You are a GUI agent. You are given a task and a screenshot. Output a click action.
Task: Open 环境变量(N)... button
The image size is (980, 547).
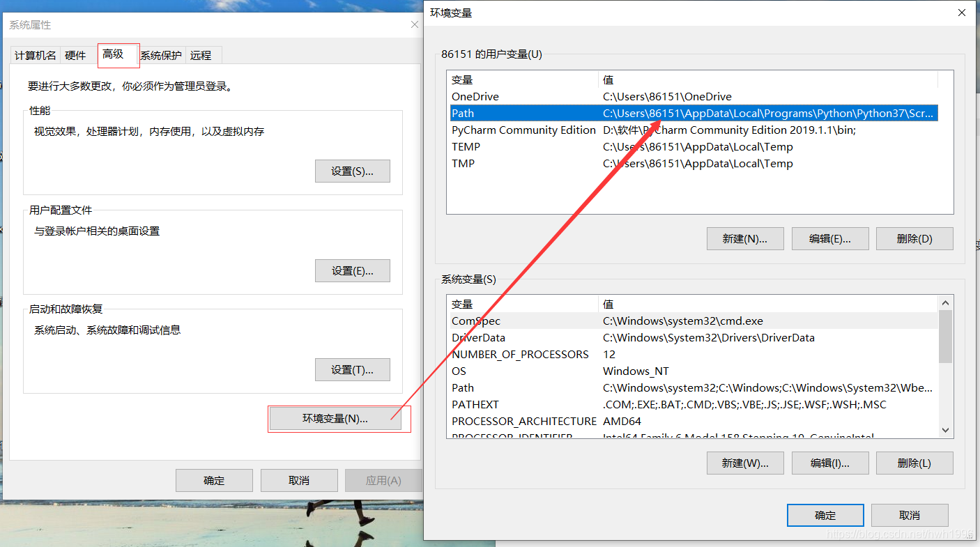335,419
